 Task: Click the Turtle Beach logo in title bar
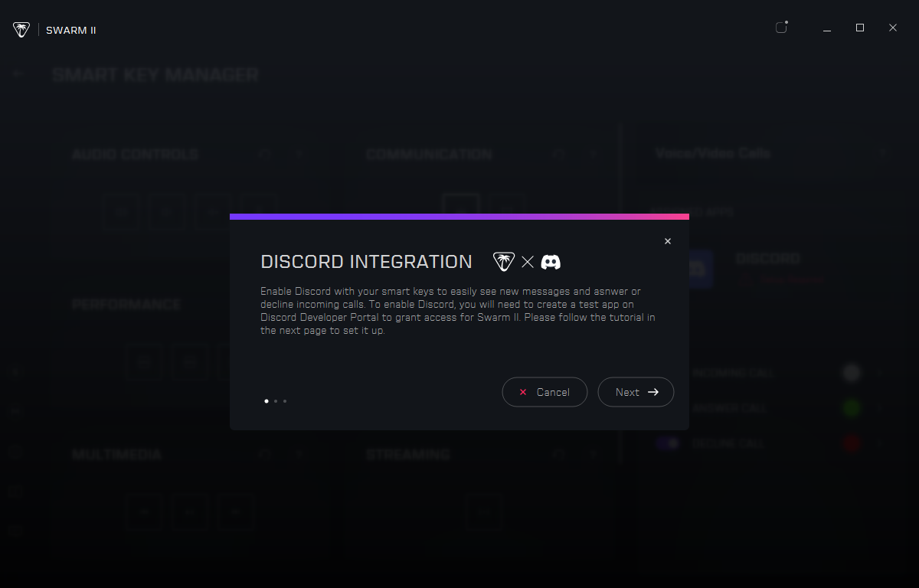[x=21, y=30]
